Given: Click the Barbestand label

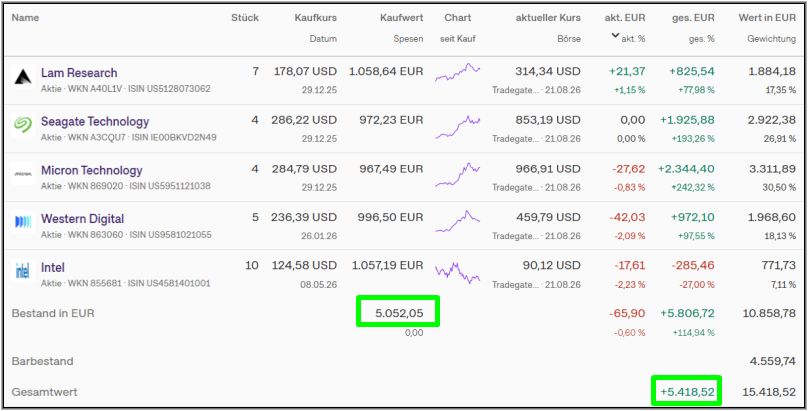Looking at the screenshot, I should click(42, 362).
